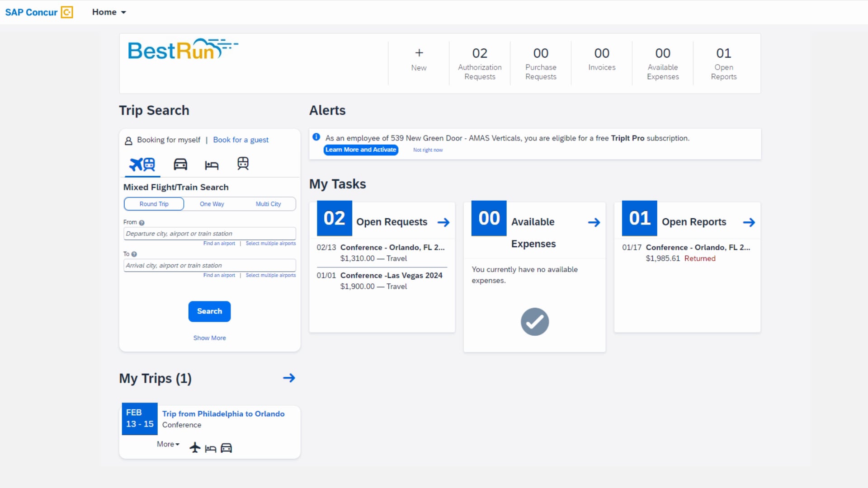This screenshot has height=488, width=868.
Task: Select One Way option
Action: pyautogui.click(x=212, y=204)
